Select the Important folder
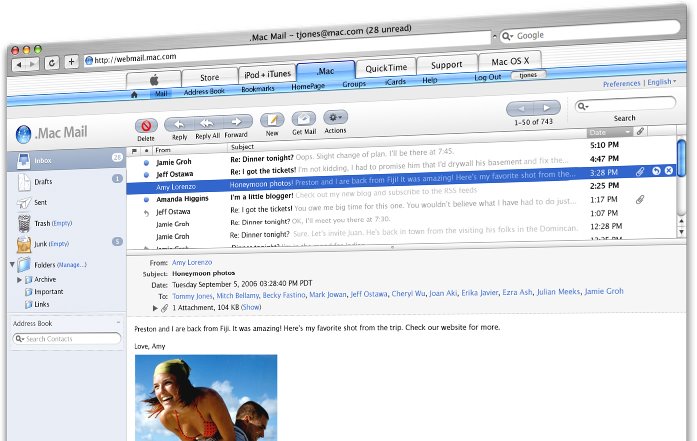Viewport: 697px width, 441px height. pyautogui.click(x=48, y=292)
